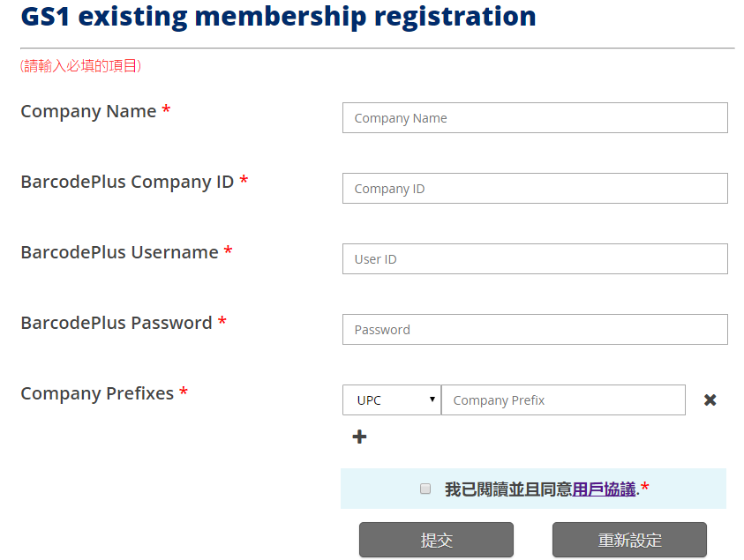The width and height of the screenshot is (744, 560).
Task: Click the GS1 existing membership registration heading
Action: click(279, 17)
